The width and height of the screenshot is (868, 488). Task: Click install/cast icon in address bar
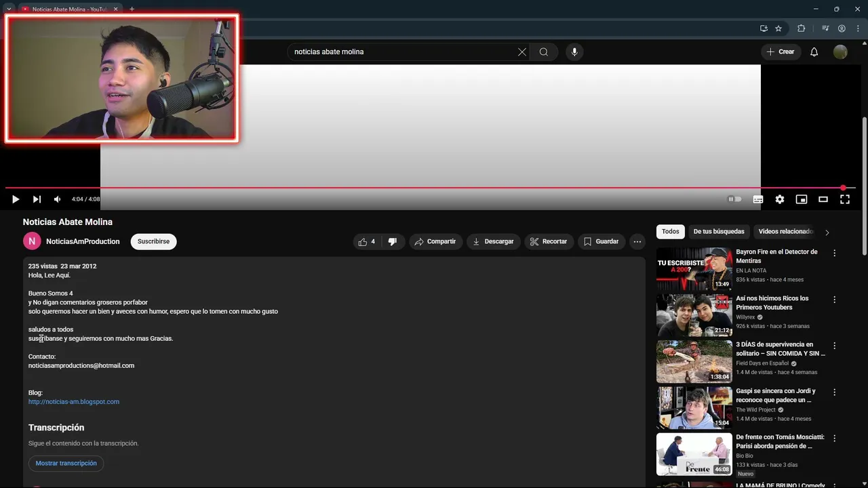(764, 28)
